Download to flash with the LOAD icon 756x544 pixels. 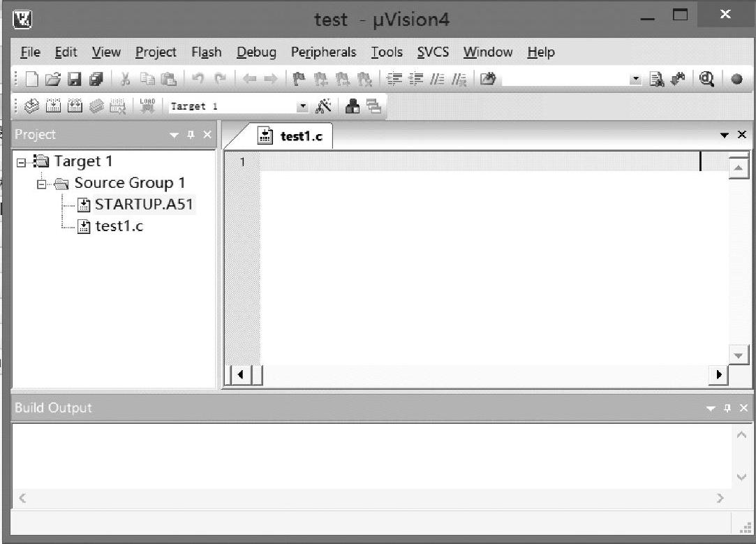(147, 105)
